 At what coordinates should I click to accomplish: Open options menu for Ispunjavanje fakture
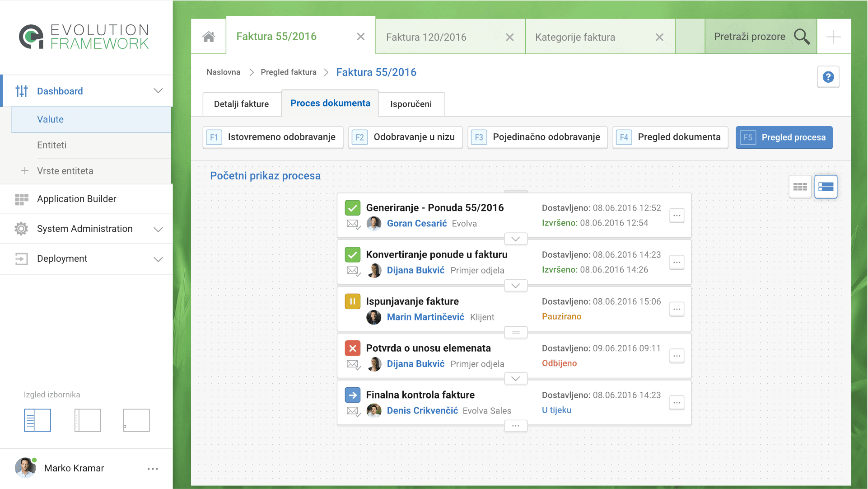[x=677, y=309]
